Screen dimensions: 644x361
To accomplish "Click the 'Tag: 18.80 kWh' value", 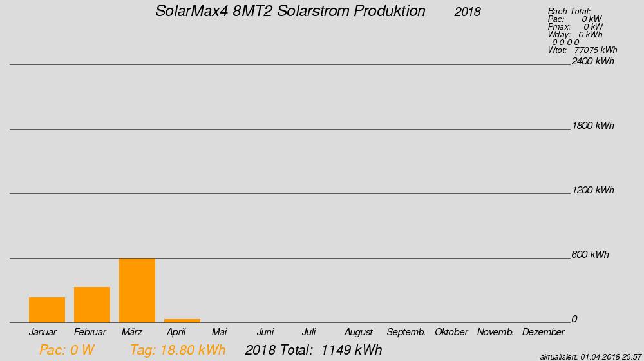I will click(x=178, y=350).
